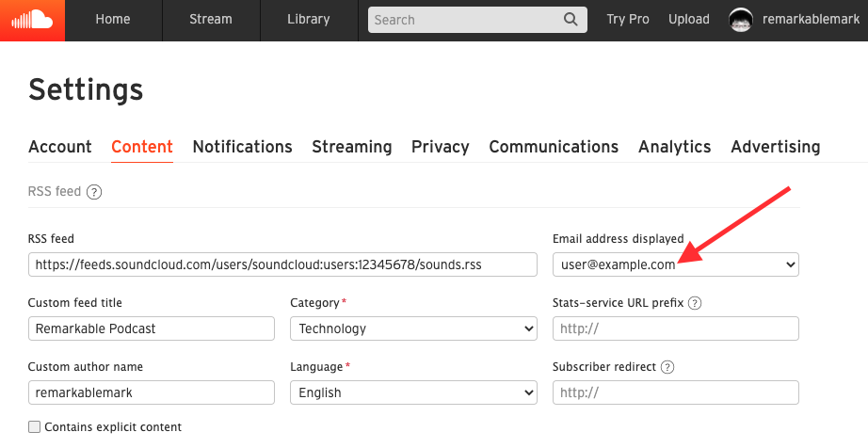Open the Privacy settings tab
868x448 pixels.
click(x=440, y=147)
